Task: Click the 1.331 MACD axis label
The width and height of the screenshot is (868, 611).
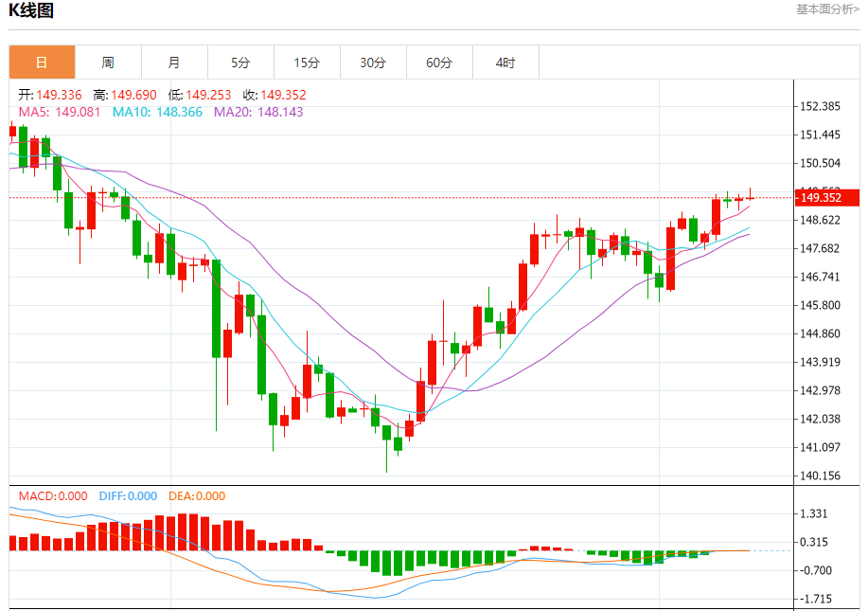Action: pyautogui.click(x=814, y=513)
